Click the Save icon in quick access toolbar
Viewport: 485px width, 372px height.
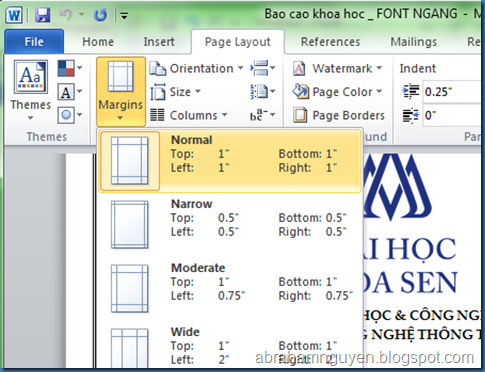[x=42, y=15]
